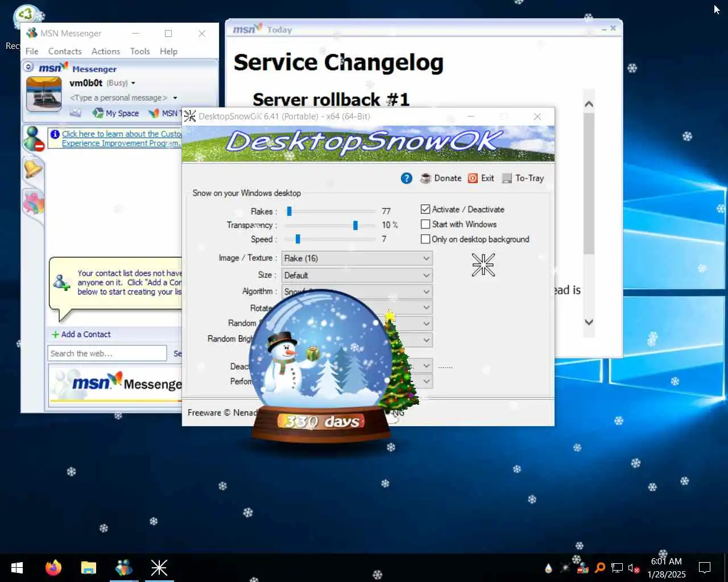Click the To-Tray icon in DesktopSnowOK

(506, 178)
